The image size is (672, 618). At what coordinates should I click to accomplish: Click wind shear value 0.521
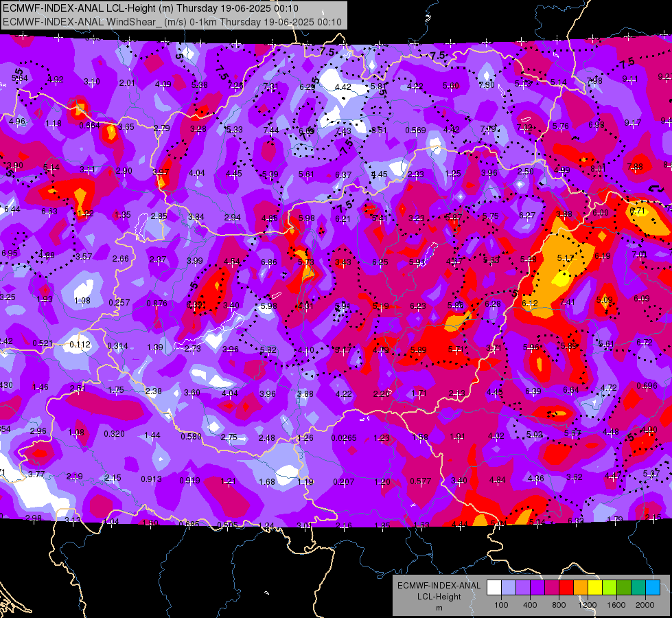coord(43,343)
